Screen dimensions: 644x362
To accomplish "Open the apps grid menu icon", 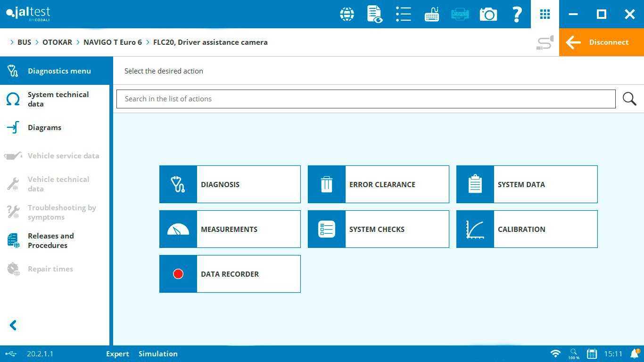I will point(545,14).
